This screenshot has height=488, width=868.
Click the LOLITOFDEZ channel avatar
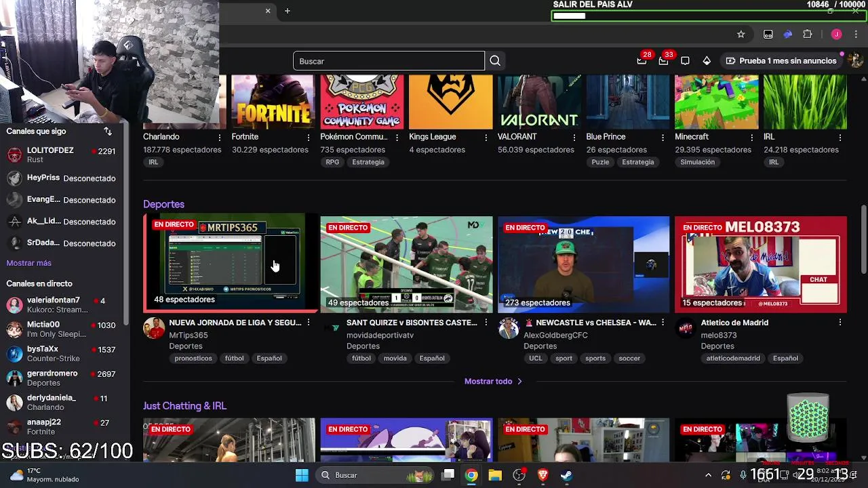click(x=14, y=155)
